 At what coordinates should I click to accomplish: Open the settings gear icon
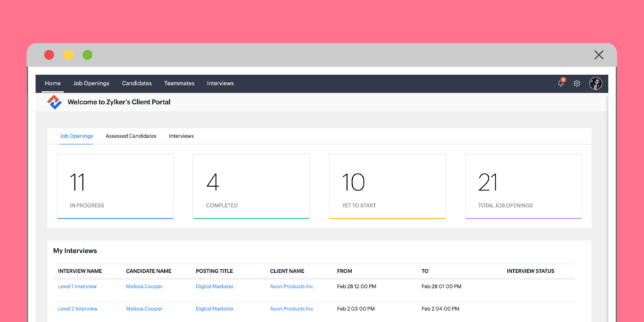tap(577, 84)
